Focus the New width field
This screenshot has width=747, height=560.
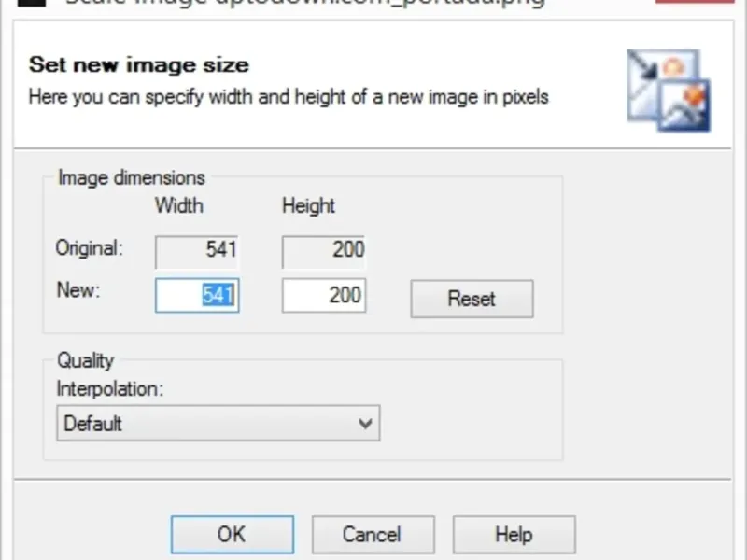click(x=197, y=295)
